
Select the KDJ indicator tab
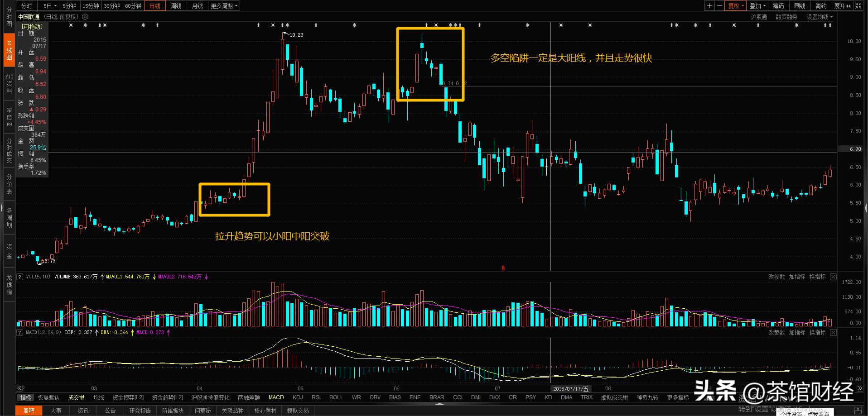coord(298,397)
